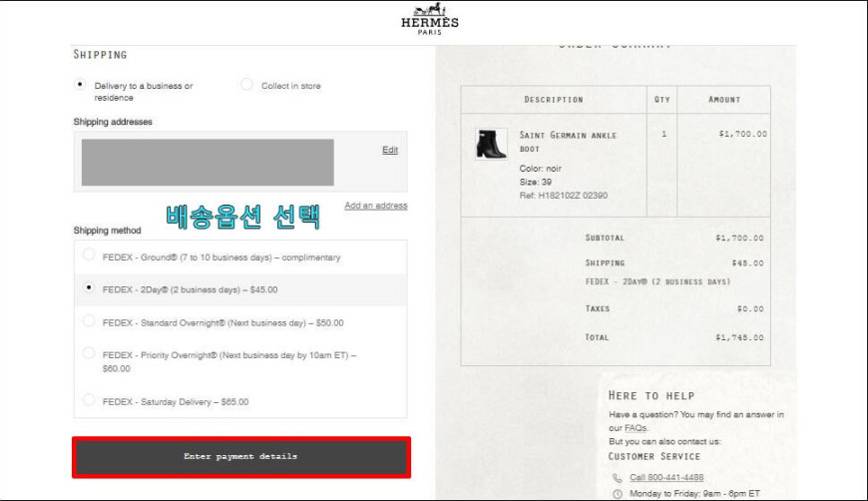Select Delivery to a business or residence

(x=80, y=85)
